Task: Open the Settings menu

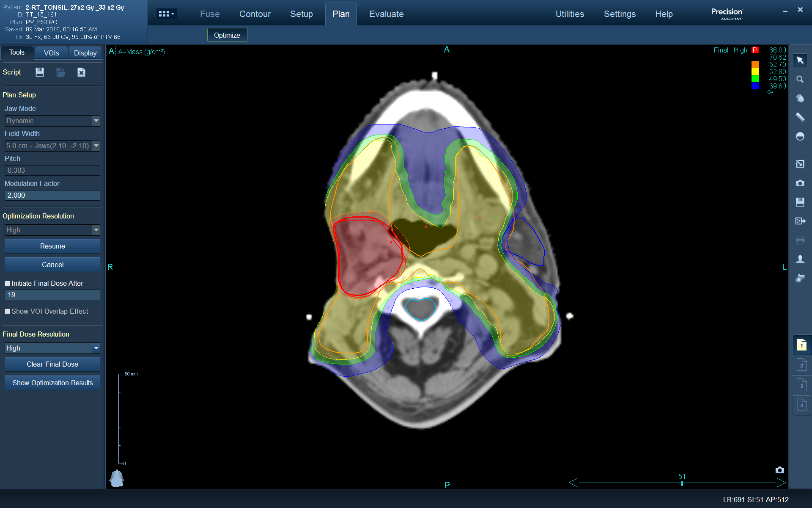Action: [620, 14]
